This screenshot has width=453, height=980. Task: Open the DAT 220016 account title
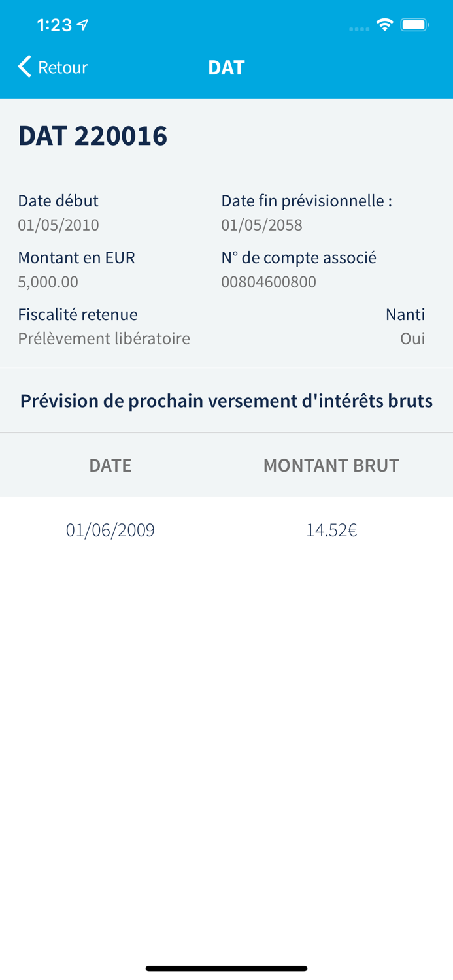(x=93, y=136)
